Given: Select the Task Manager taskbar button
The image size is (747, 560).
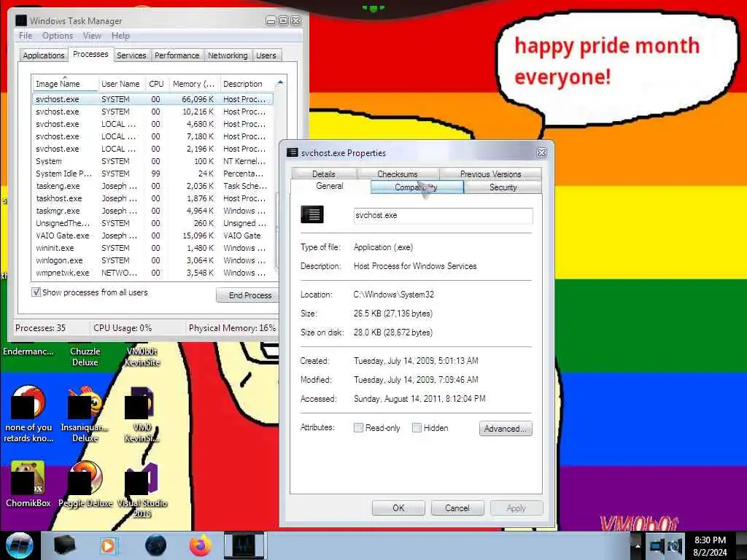Looking at the screenshot, I should 244,545.
